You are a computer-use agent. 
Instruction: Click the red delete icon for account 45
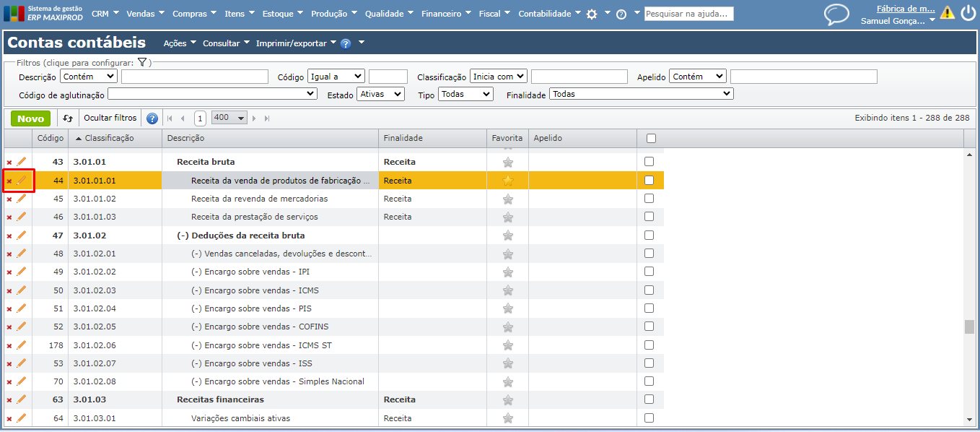tap(9, 199)
